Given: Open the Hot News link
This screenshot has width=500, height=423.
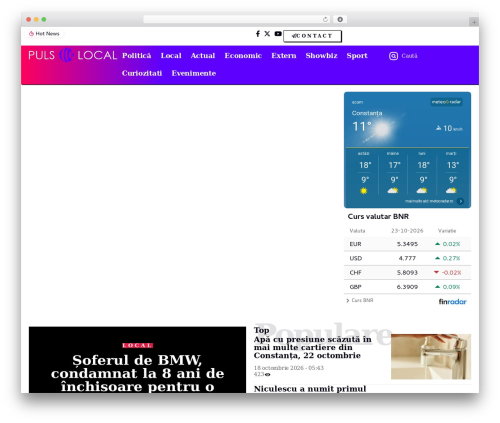Looking at the screenshot, I should pos(44,34).
